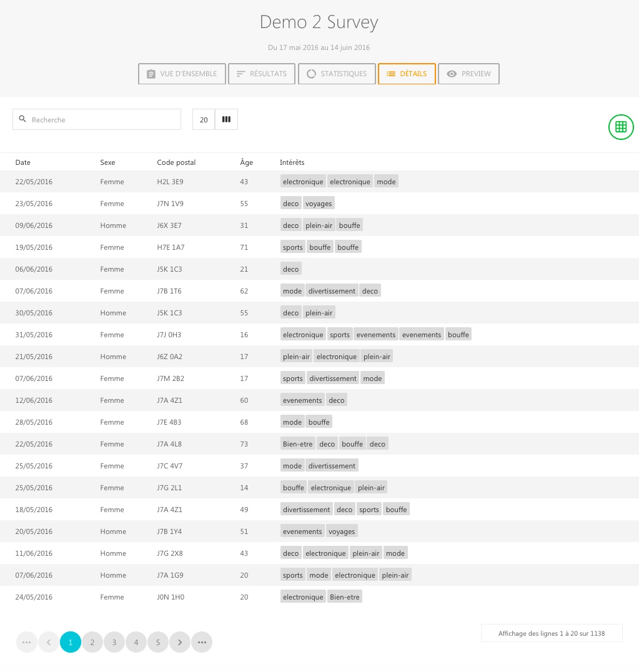Click the green spreadsheet export icon

(x=621, y=127)
